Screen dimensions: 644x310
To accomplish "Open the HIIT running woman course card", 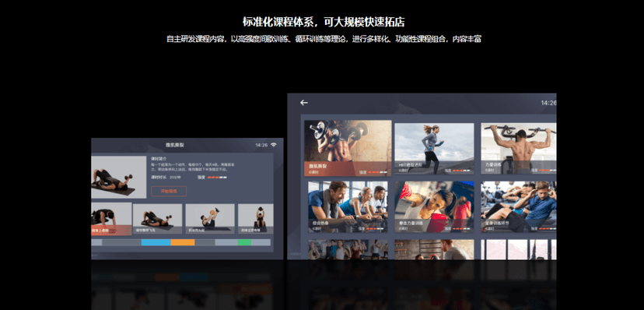I will click(434, 149).
